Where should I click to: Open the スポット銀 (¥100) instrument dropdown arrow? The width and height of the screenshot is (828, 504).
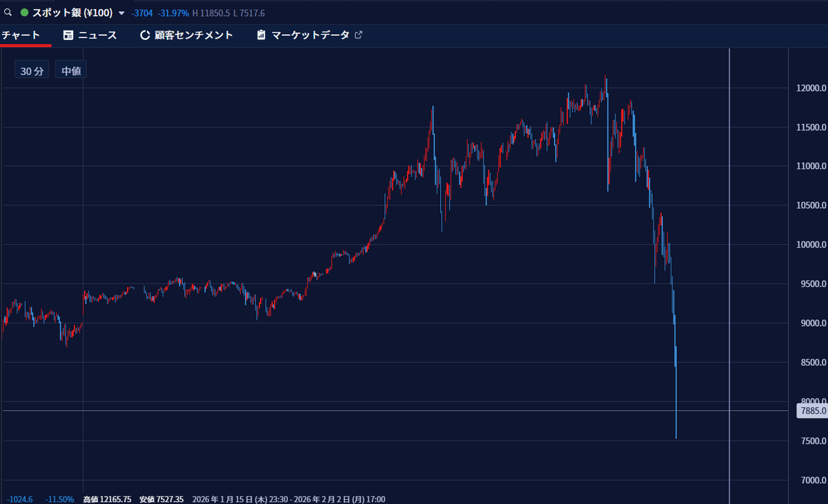[x=122, y=13]
